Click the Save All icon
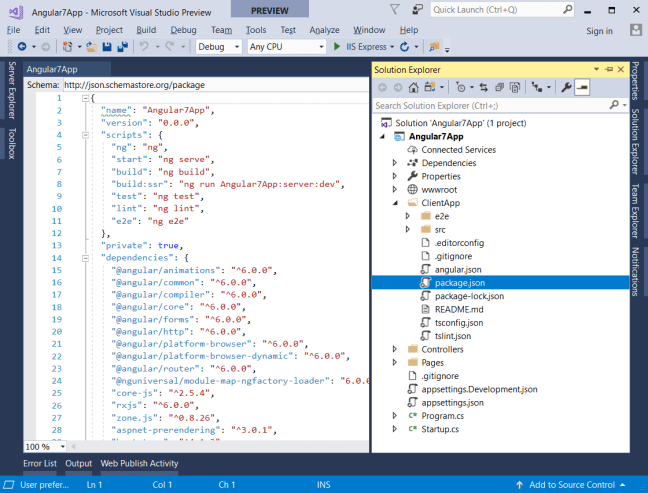 (122, 47)
